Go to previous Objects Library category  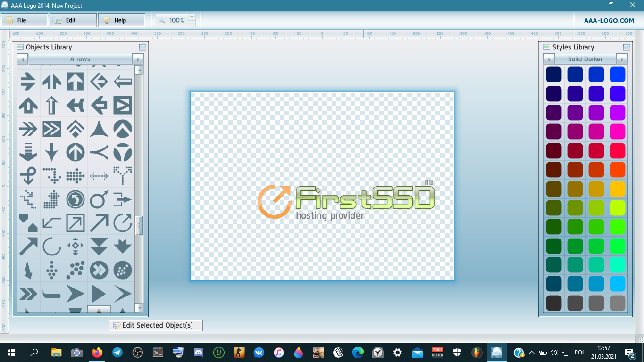pos(23,59)
